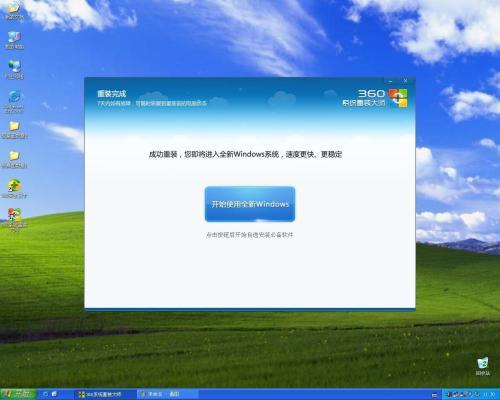500x400 pixels.
Task: Close the 360 reinstall dialog
Action: (405, 81)
